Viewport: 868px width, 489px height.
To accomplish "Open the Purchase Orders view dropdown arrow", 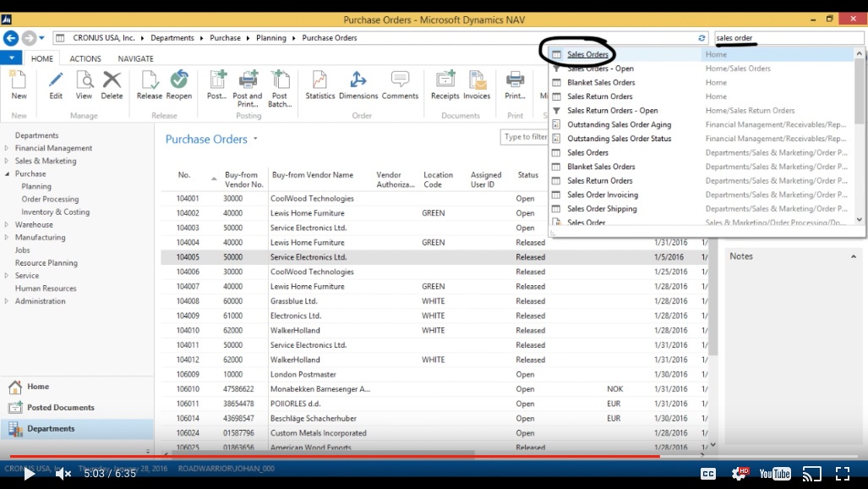I will pos(255,139).
